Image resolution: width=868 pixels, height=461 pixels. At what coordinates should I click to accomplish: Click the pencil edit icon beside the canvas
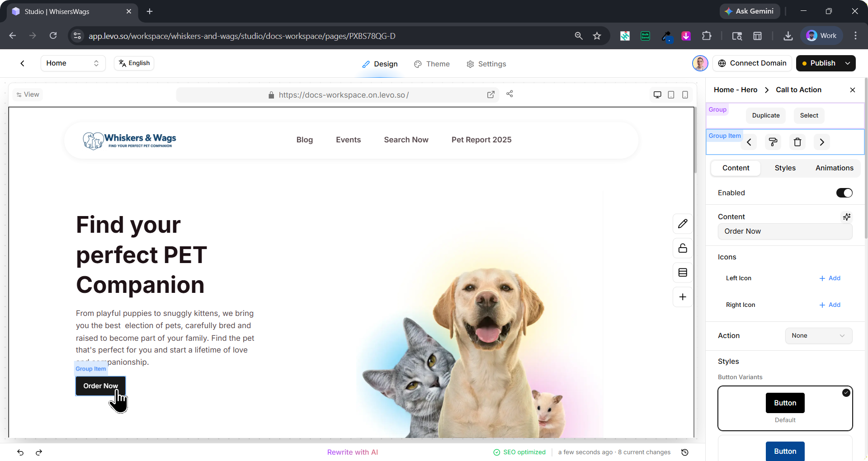[x=683, y=224]
